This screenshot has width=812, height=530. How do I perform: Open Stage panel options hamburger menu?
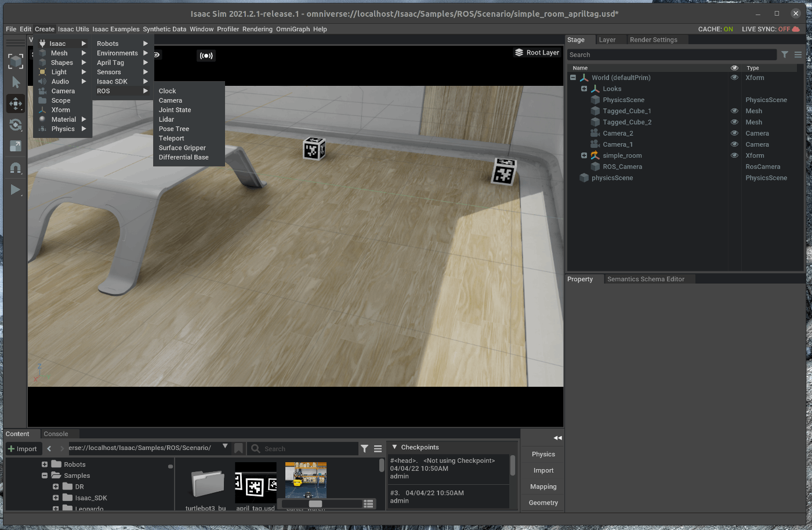click(798, 55)
